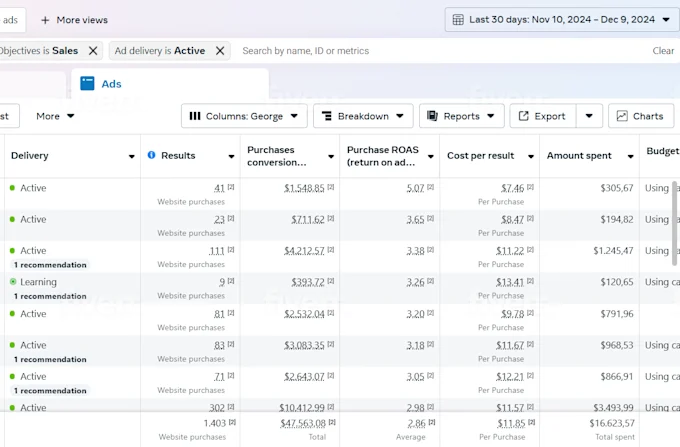Export the table data
This screenshot has height=447, width=680.
coord(543,116)
